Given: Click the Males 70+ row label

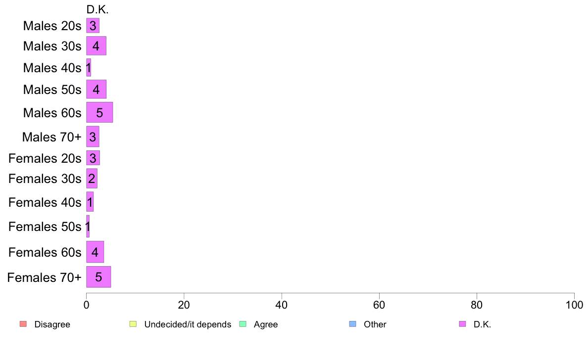Looking at the screenshot, I should tap(52, 137).
